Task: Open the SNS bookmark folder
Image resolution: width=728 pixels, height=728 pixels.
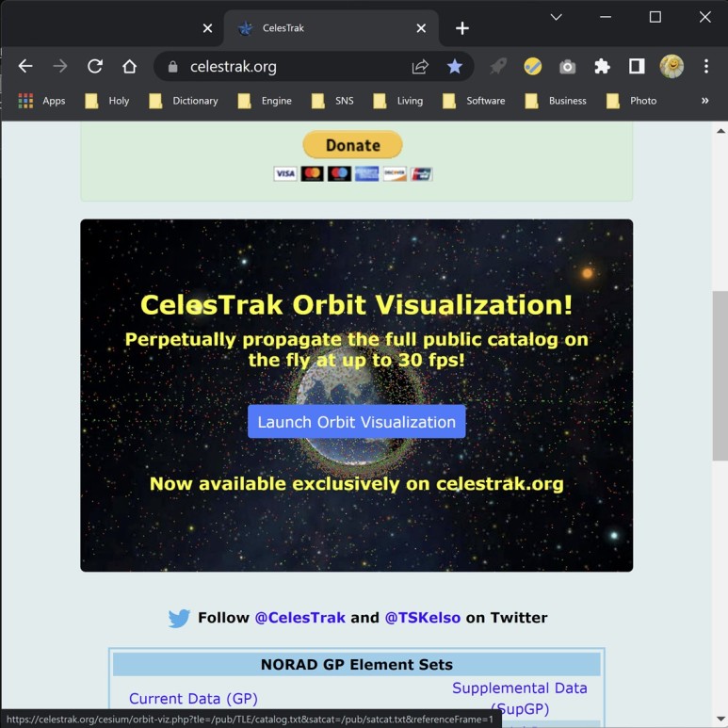Action: point(332,101)
